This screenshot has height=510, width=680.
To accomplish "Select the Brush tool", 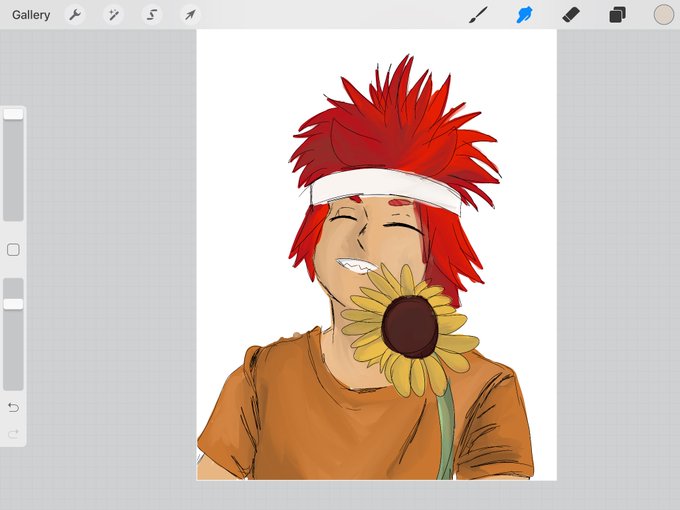I will (478, 15).
